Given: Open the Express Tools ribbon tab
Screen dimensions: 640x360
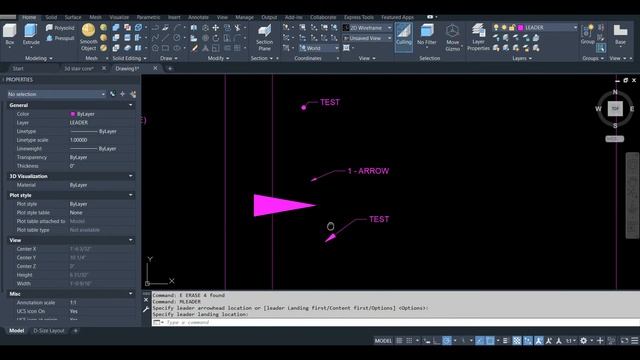Looking at the screenshot, I should [x=358, y=17].
